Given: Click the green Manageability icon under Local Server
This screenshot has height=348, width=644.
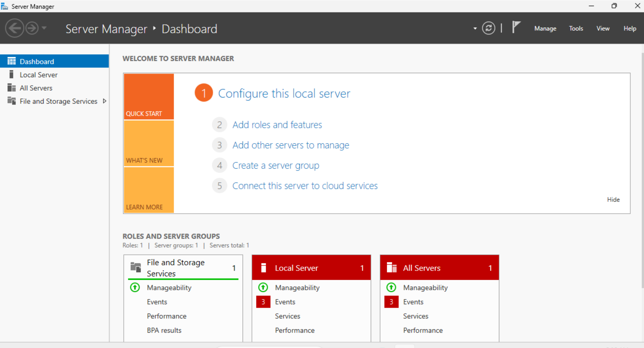Looking at the screenshot, I should pos(263,287).
